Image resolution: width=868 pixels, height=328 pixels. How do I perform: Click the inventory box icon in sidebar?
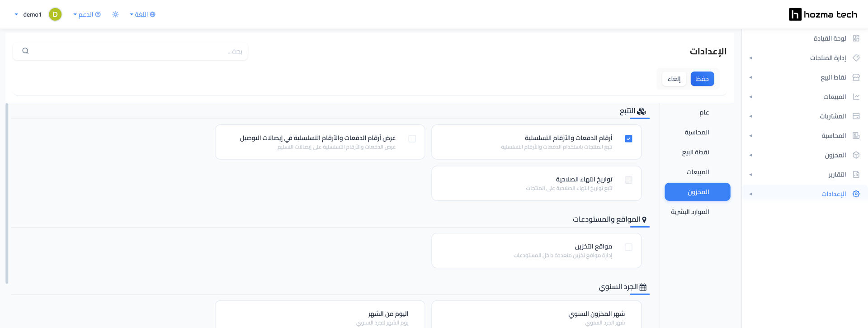pos(856,155)
